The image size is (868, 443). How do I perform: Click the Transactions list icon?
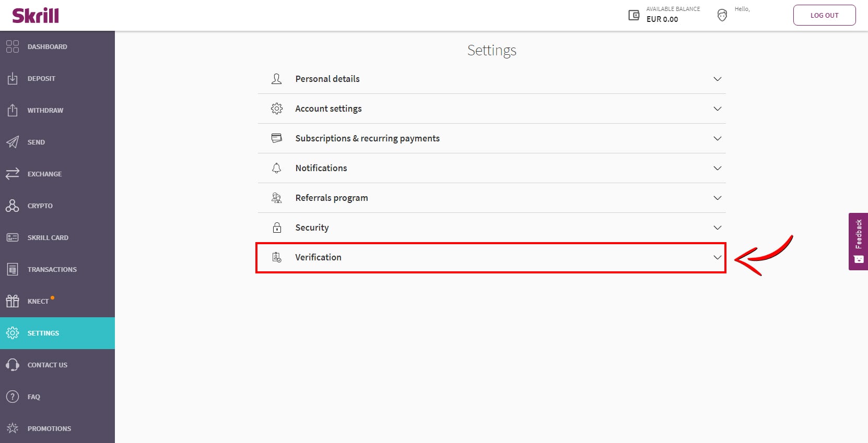point(13,269)
